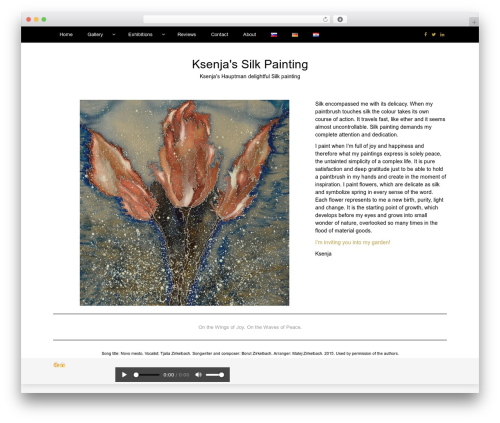The height and width of the screenshot is (423, 500).
Task: Go to the Home menu item
Action: [66, 34]
